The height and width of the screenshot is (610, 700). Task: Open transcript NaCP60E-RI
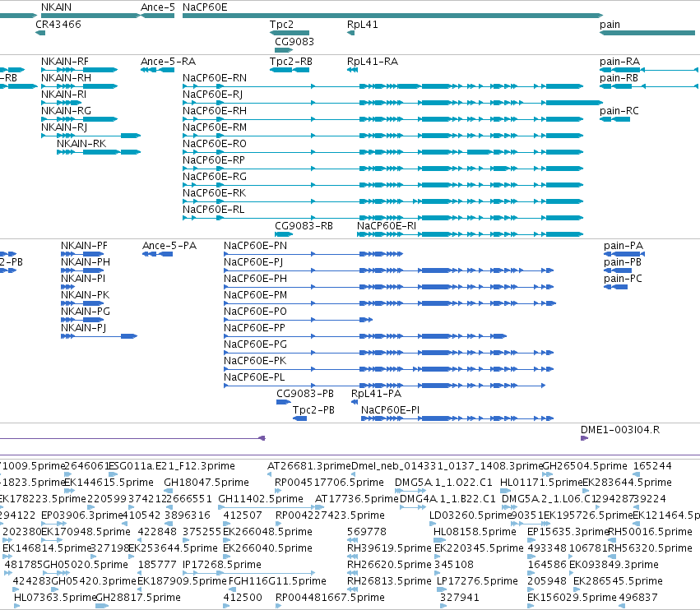(x=387, y=226)
